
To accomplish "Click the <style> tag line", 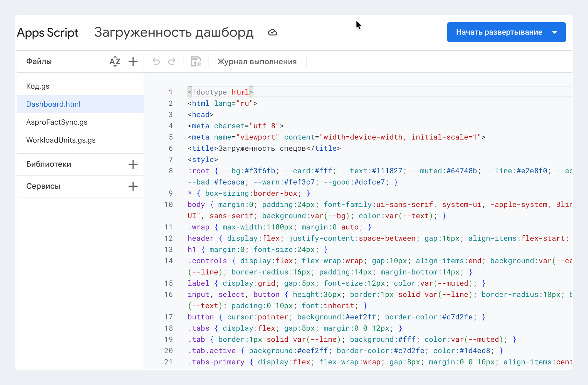I will pyautogui.click(x=203, y=160).
